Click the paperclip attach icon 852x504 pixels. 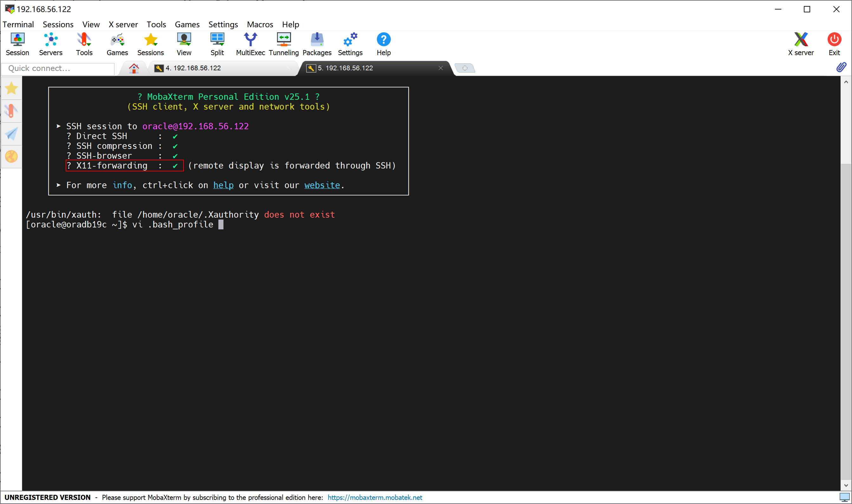(x=841, y=67)
